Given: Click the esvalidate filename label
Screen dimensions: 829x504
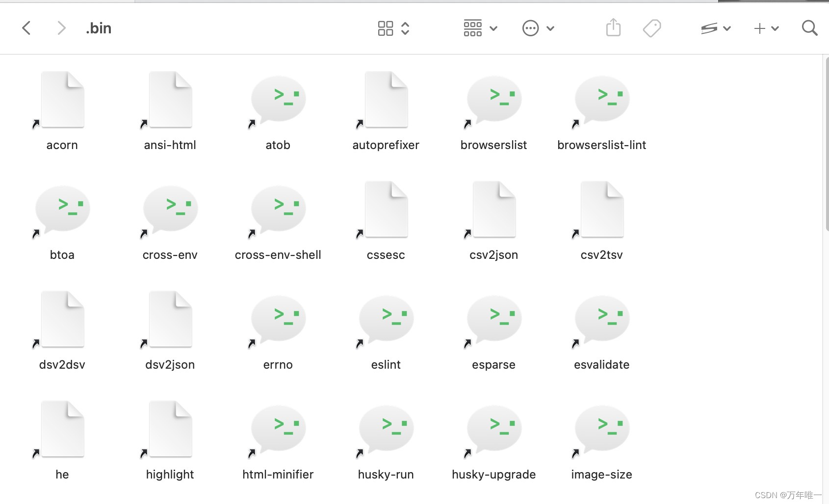Looking at the screenshot, I should pos(602,365).
